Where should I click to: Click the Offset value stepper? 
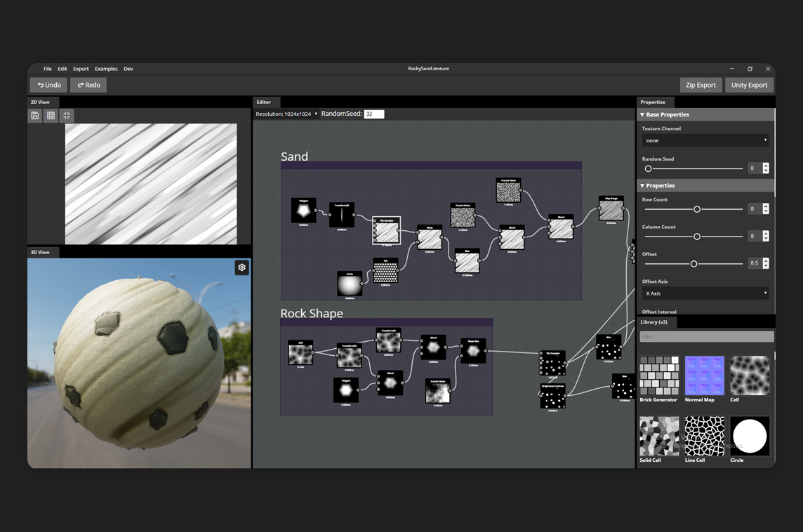766,263
